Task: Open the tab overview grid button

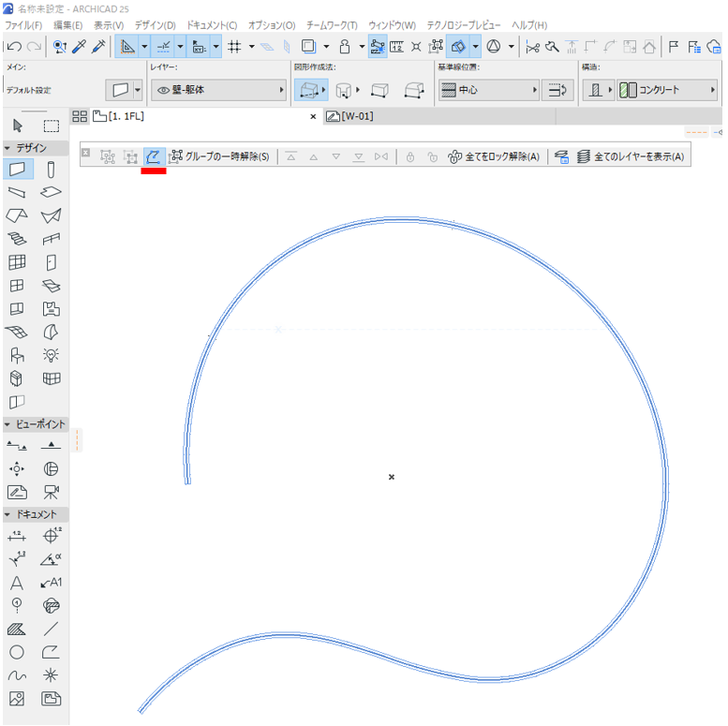Action: [x=80, y=116]
